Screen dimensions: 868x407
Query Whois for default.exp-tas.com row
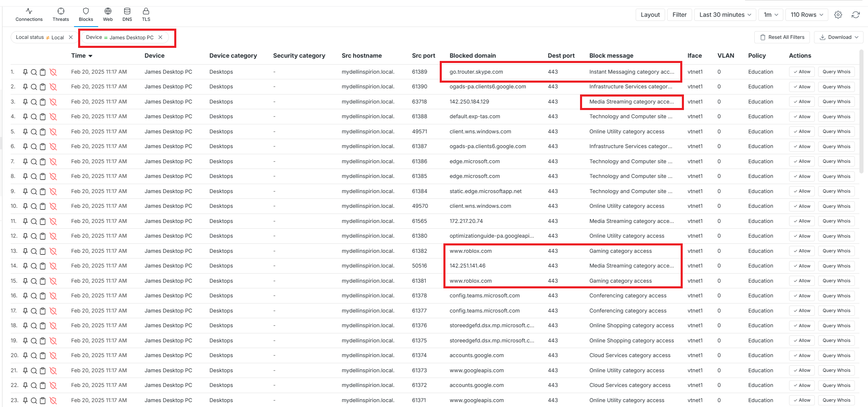[x=836, y=117]
